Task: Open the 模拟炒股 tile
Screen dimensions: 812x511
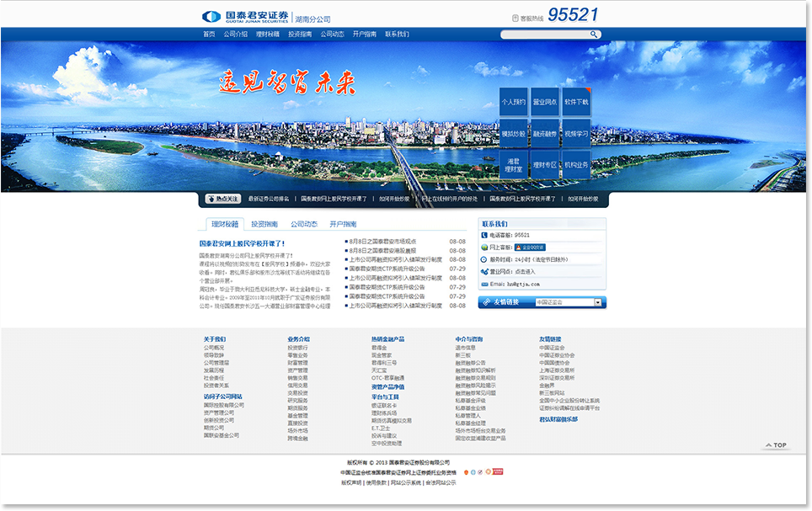Action: tap(513, 133)
